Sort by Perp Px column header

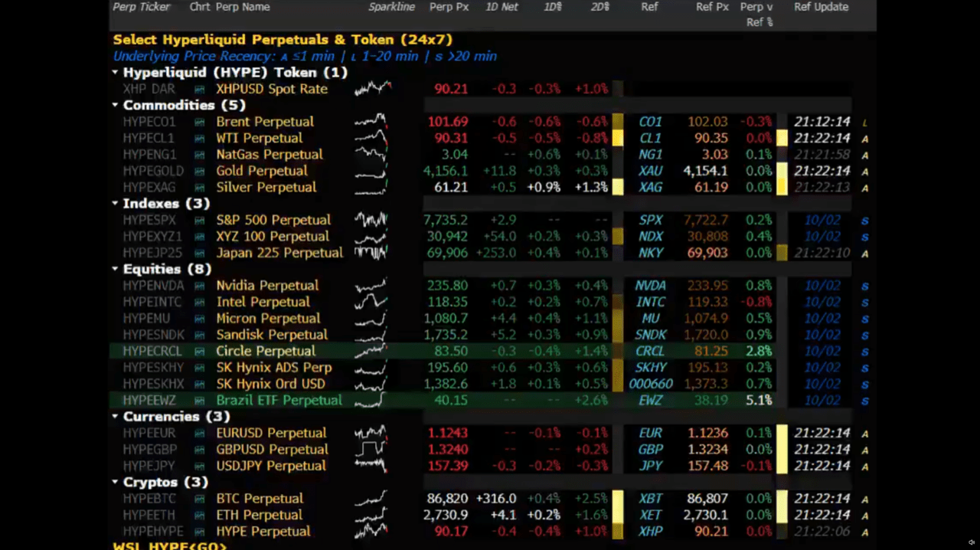pyautogui.click(x=449, y=7)
